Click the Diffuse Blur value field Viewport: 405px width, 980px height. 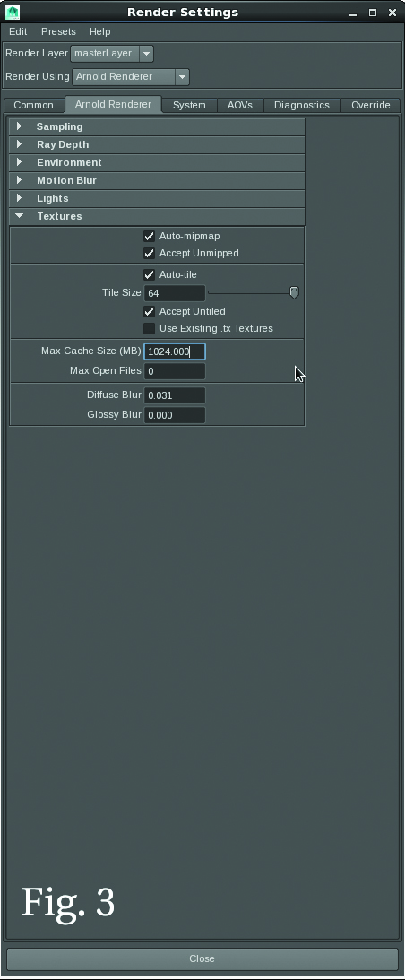tap(175, 395)
